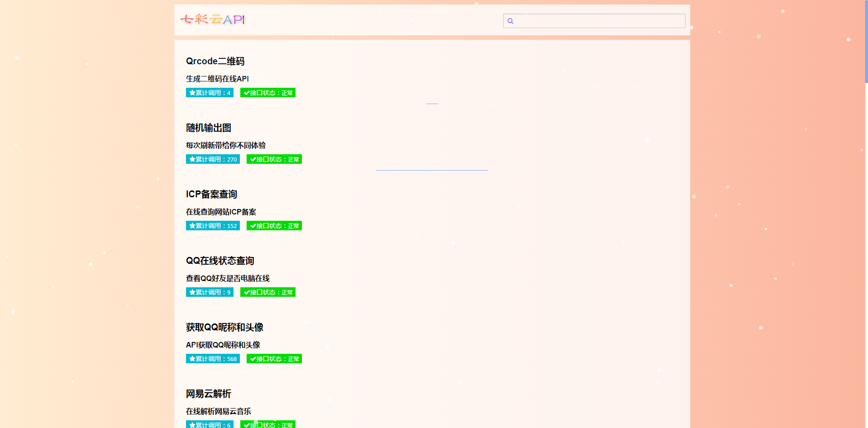Select the '接口状态：正常' badge under 随机输出图

click(x=274, y=159)
